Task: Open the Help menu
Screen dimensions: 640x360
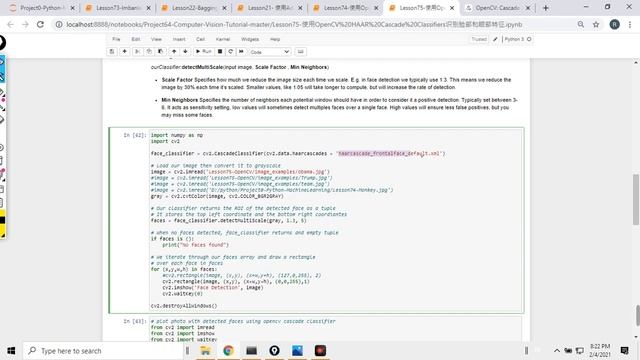Action: (x=275, y=39)
